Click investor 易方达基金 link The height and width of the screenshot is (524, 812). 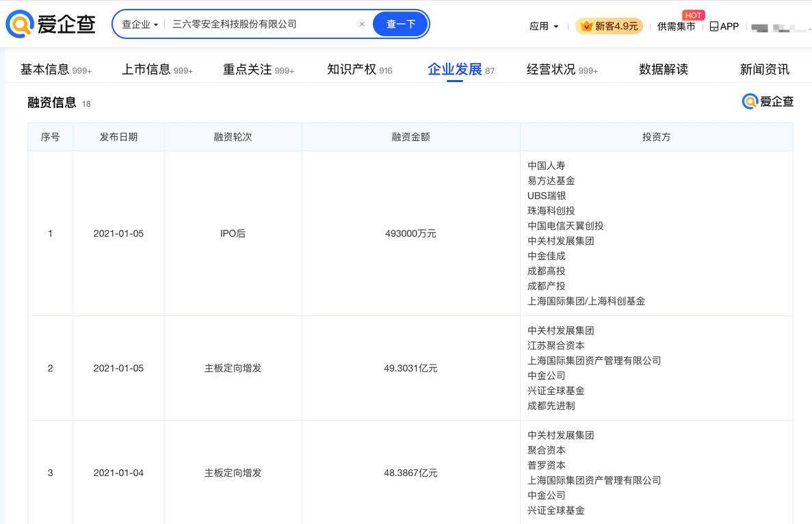point(551,181)
